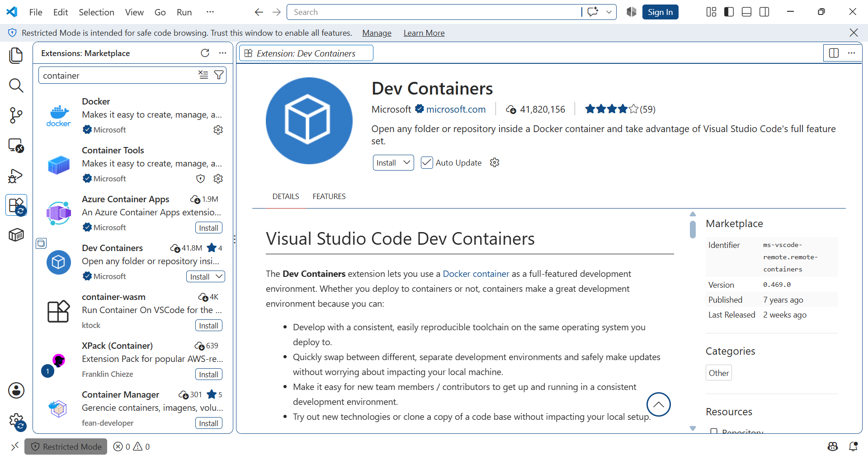Click Learn More link in banner
868x456 pixels.
[424, 33]
